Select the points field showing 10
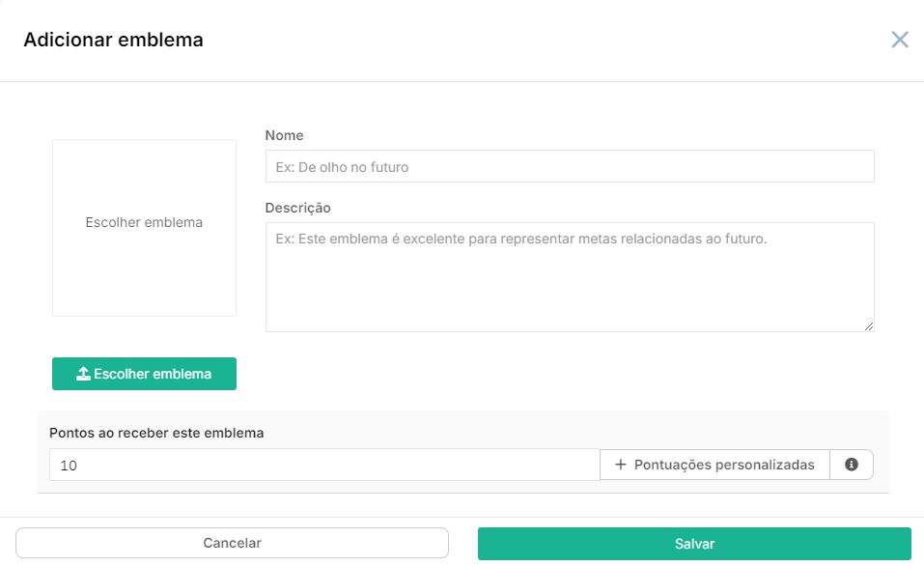 click(324, 465)
